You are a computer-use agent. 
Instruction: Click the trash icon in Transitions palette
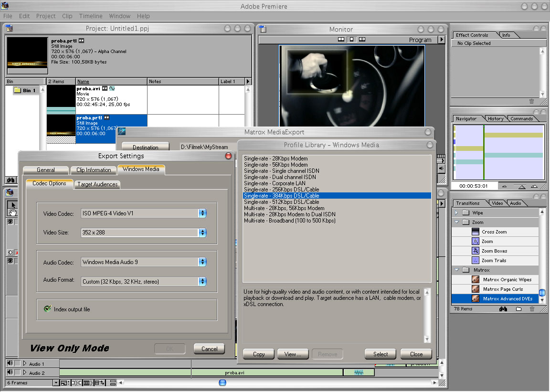point(532,309)
